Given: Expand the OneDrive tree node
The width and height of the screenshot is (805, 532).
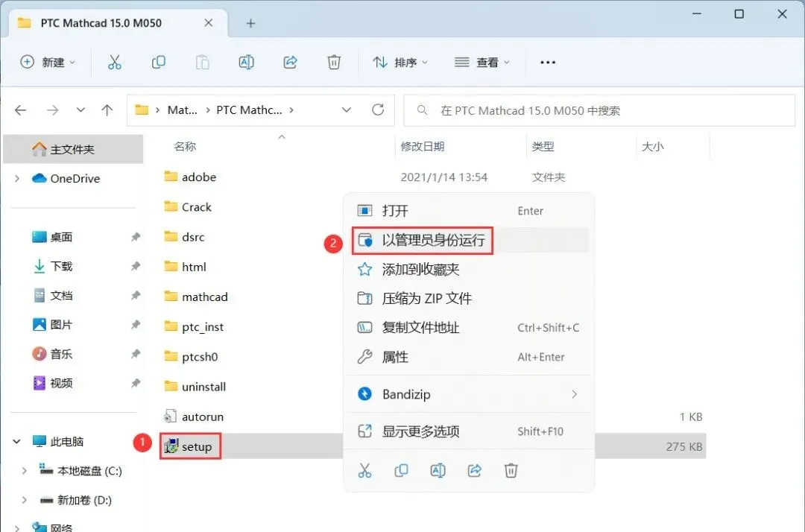Looking at the screenshot, I should [17, 179].
